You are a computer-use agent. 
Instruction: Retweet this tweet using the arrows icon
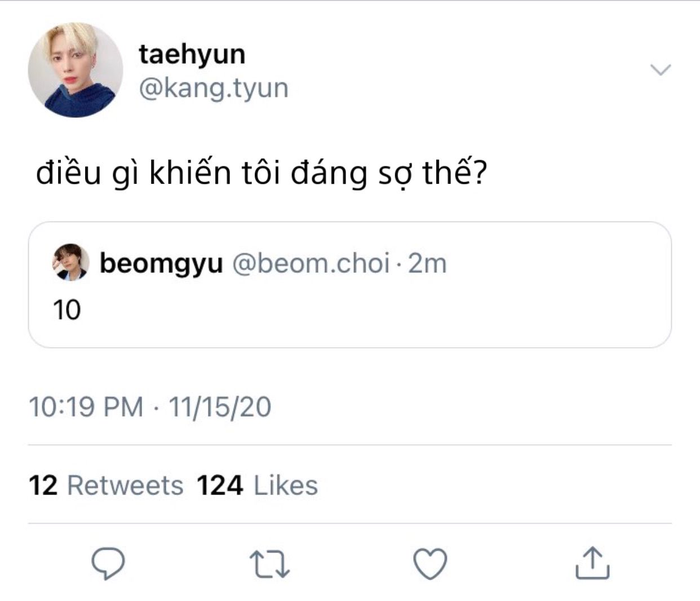(x=269, y=564)
